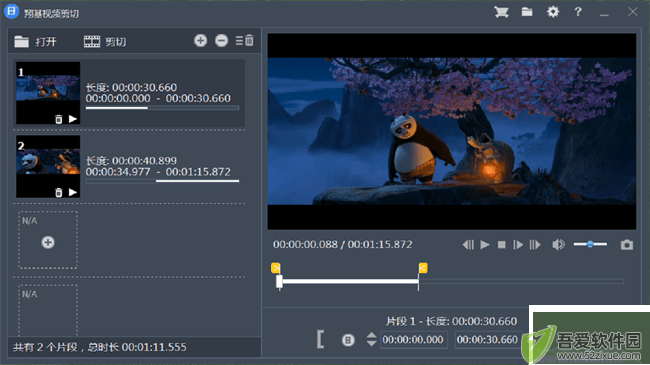Close the application window
650x365 pixels.
(632, 12)
